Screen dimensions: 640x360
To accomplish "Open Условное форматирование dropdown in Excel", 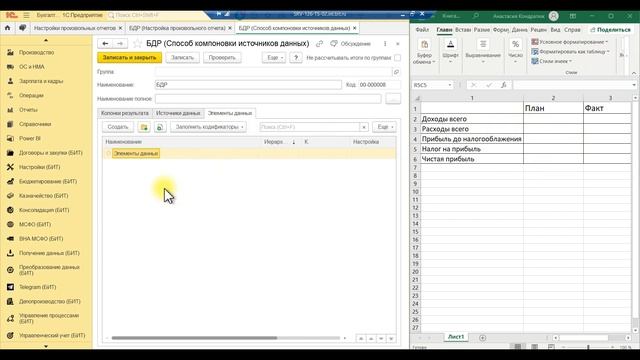I will click(569, 42).
